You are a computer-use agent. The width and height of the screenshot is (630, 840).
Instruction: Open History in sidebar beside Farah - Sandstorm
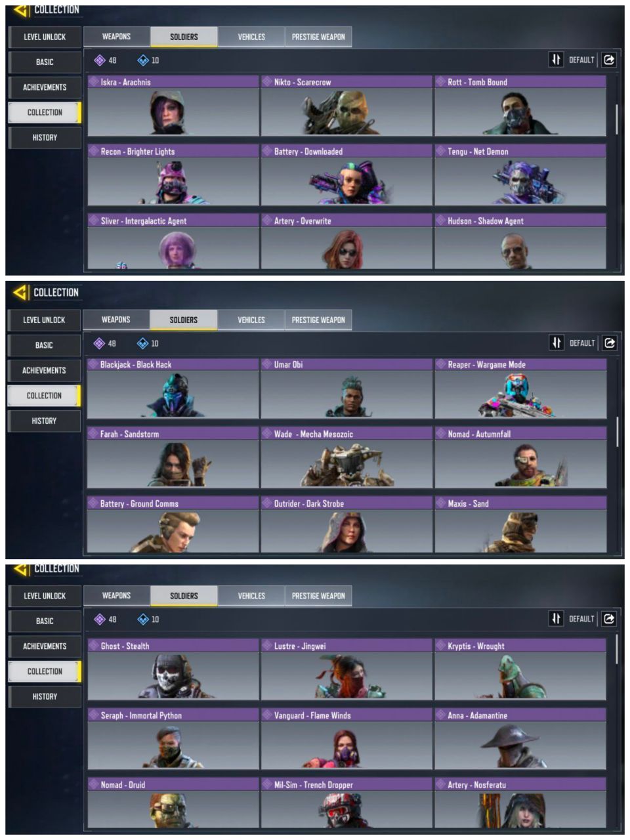pyautogui.click(x=44, y=421)
